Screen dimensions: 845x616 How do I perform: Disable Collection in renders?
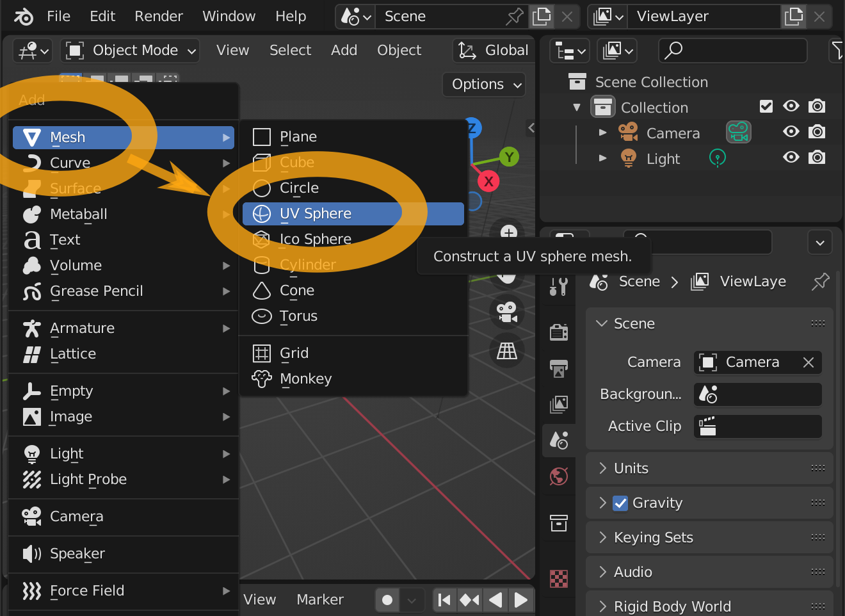817,106
